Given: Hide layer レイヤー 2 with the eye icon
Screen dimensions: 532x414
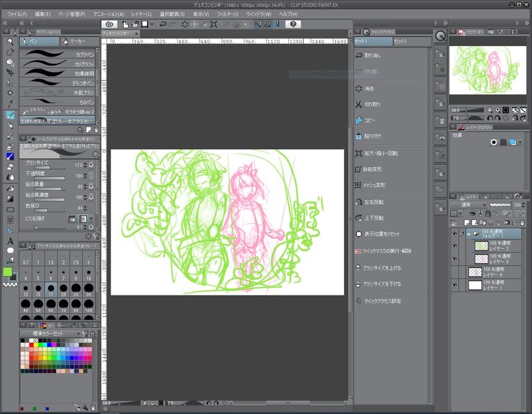Looking at the screenshot, I should 454,246.
